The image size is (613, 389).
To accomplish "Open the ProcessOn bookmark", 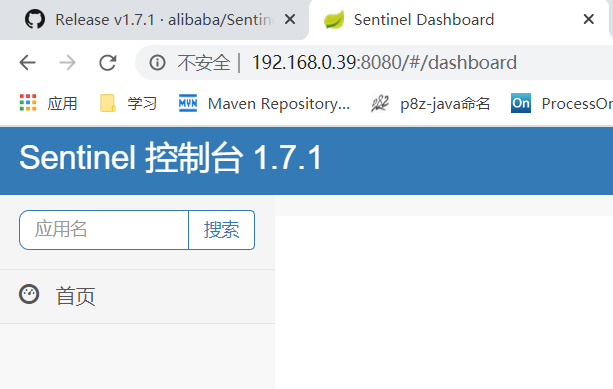I will [562, 104].
